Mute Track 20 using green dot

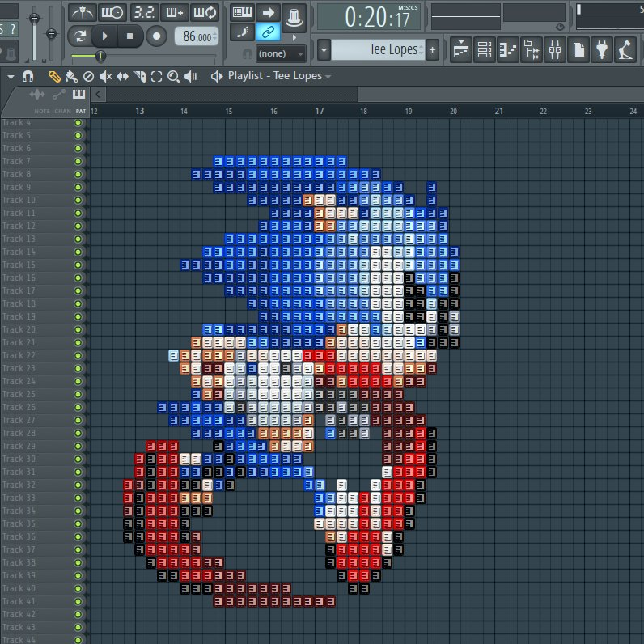78,329
